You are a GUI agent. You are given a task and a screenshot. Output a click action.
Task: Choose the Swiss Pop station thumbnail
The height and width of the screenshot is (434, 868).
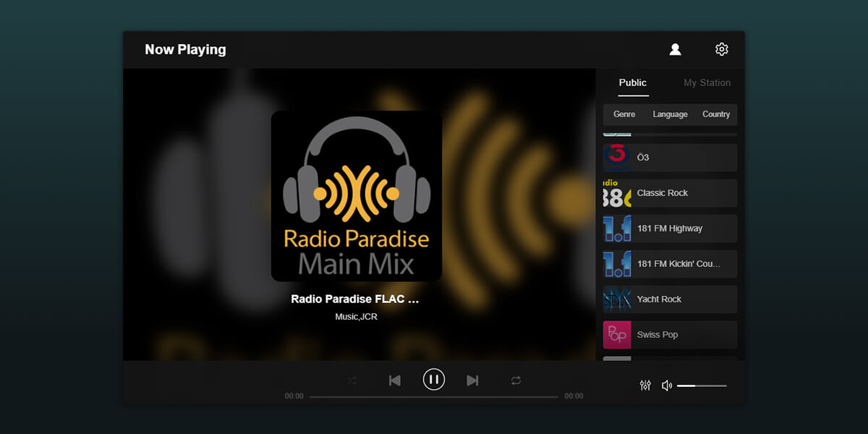(617, 335)
